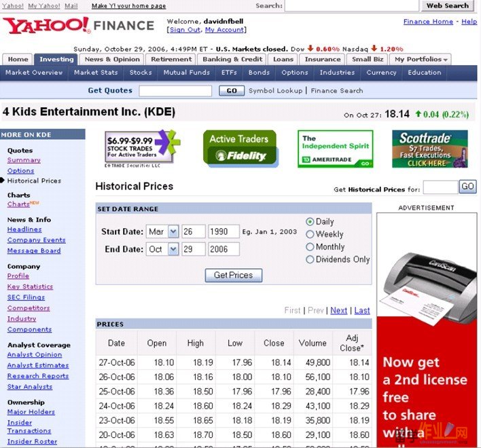Open the Mutual Funds submenu item
The height and width of the screenshot is (448, 481).
[187, 73]
